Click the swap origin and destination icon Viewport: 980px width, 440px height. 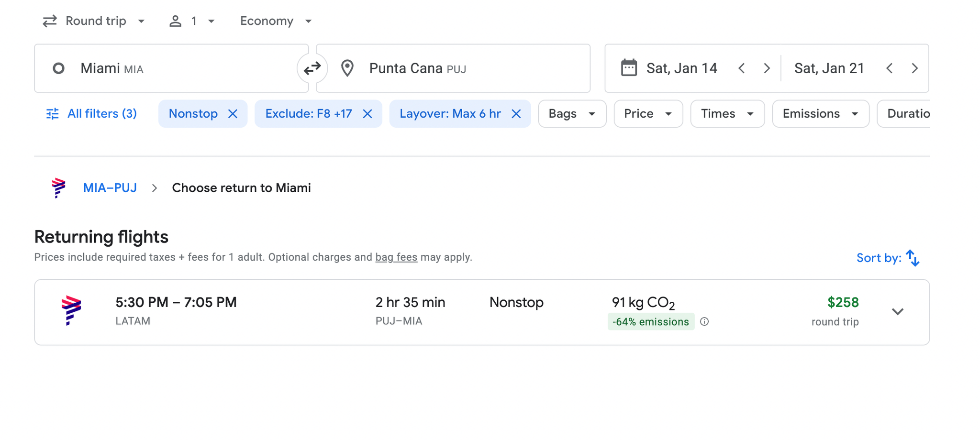(x=312, y=68)
